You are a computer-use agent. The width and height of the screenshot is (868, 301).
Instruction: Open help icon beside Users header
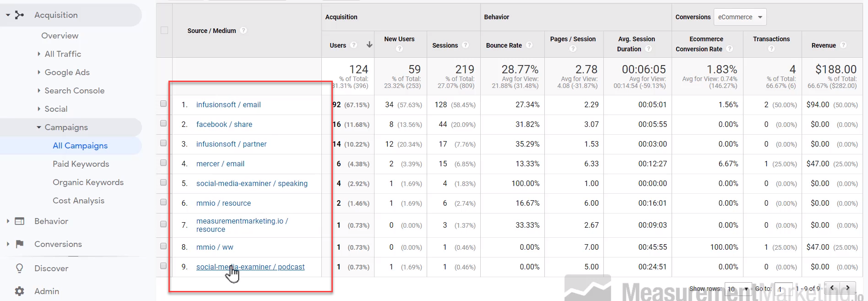point(353,45)
